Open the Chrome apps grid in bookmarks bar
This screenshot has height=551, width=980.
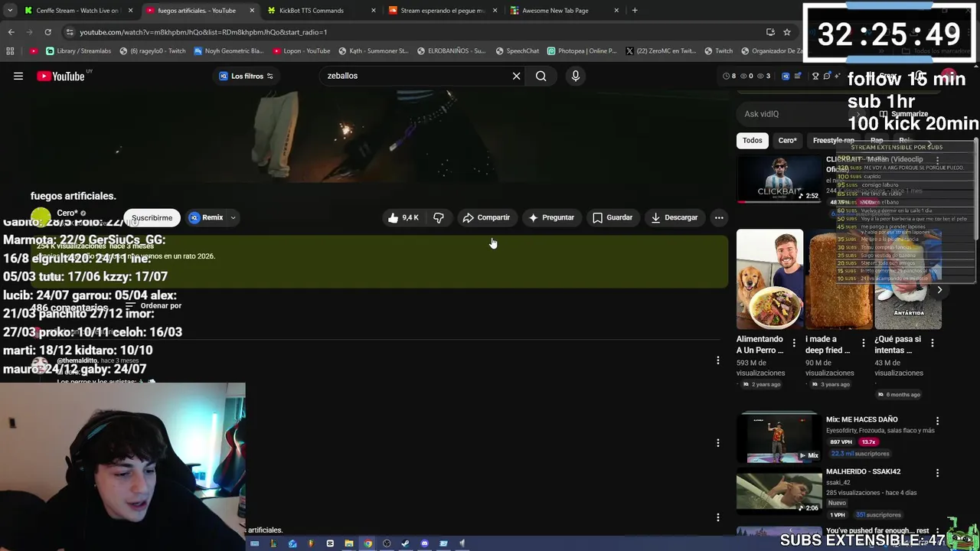point(10,51)
